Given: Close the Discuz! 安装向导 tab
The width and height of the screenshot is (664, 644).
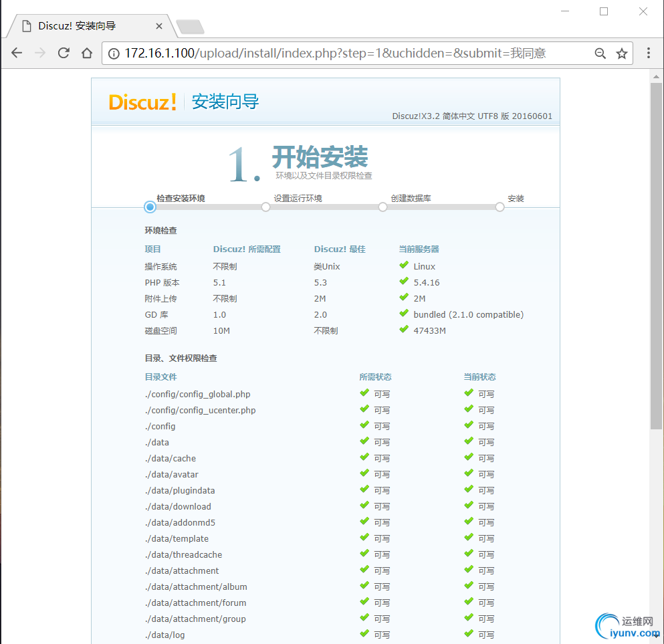Looking at the screenshot, I should pyautogui.click(x=159, y=26).
